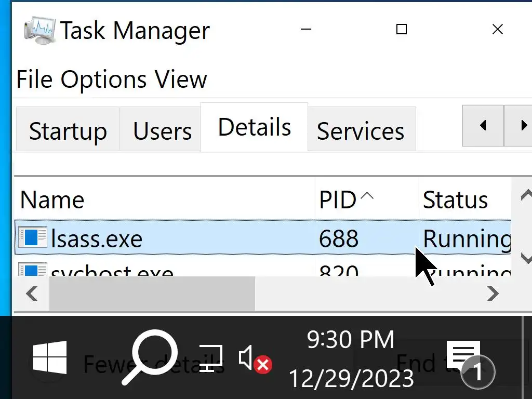
Task: Sort by the Status column header
Action: coord(455,200)
